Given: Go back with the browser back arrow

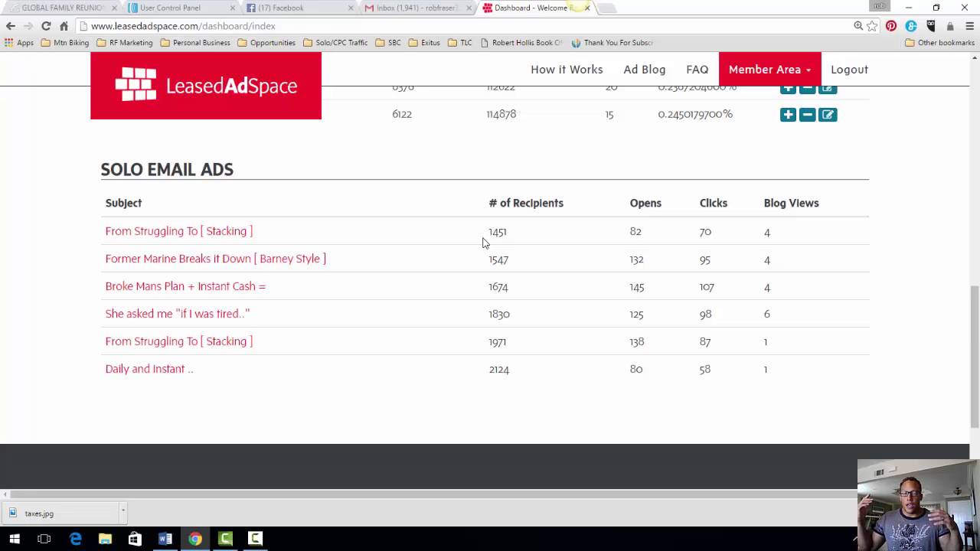Looking at the screenshot, I should [11, 26].
